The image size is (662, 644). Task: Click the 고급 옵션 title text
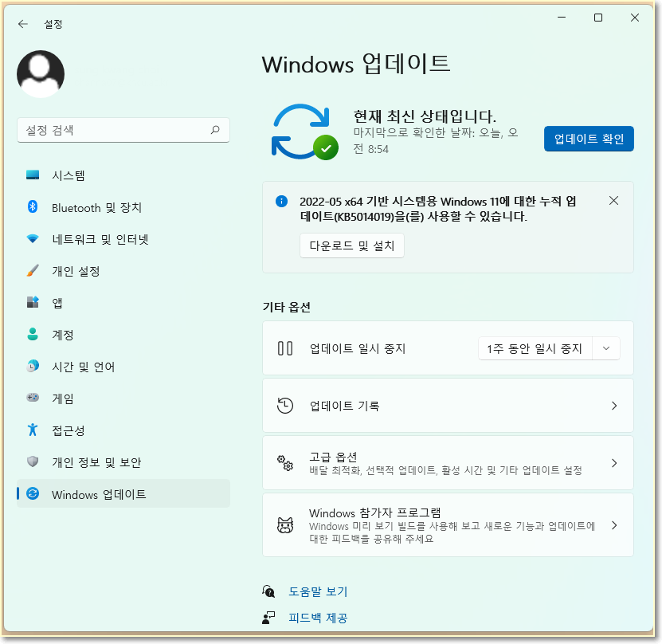(333, 457)
